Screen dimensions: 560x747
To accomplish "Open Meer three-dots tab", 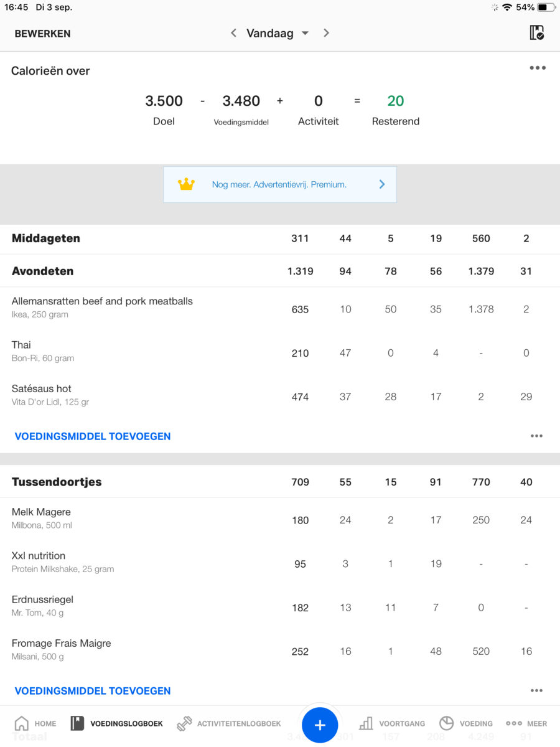I will (514, 723).
